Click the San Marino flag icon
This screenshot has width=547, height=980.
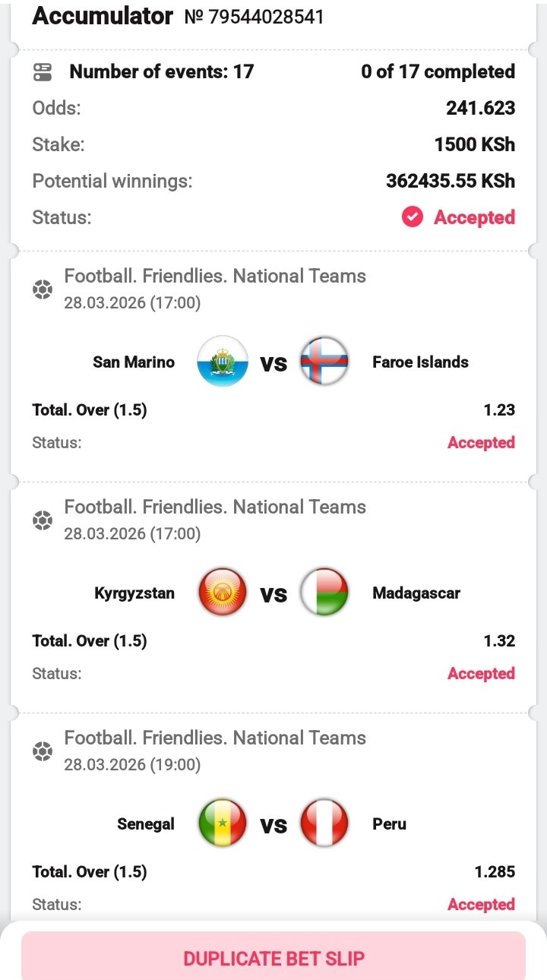point(223,362)
